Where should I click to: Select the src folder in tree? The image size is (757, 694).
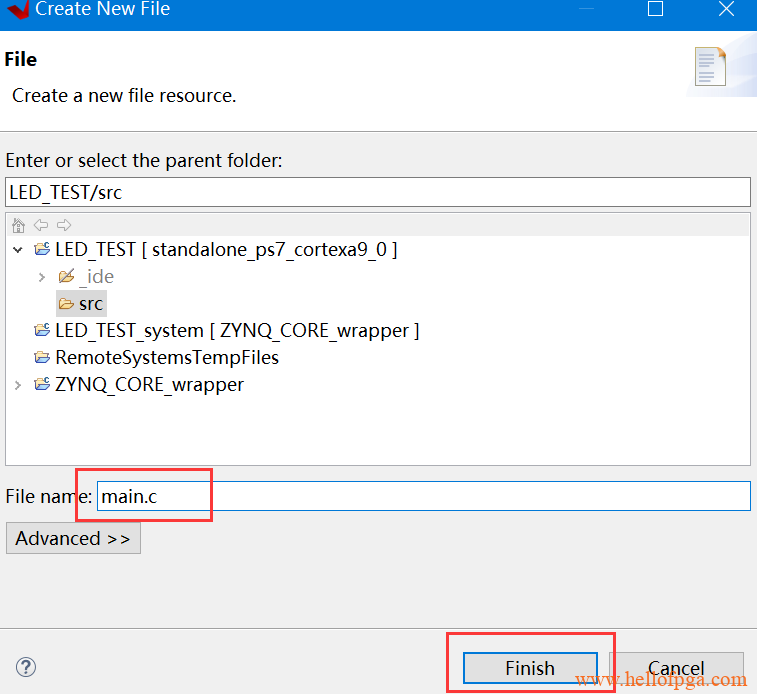[x=81, y=304]
